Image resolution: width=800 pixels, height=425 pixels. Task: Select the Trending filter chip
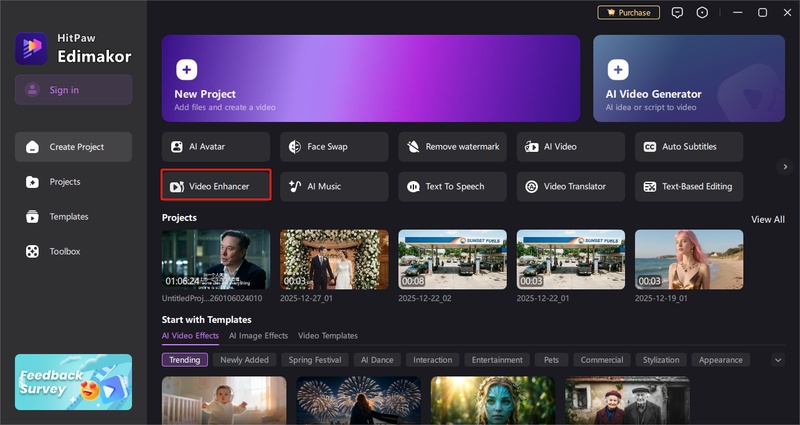click(185, 360)
